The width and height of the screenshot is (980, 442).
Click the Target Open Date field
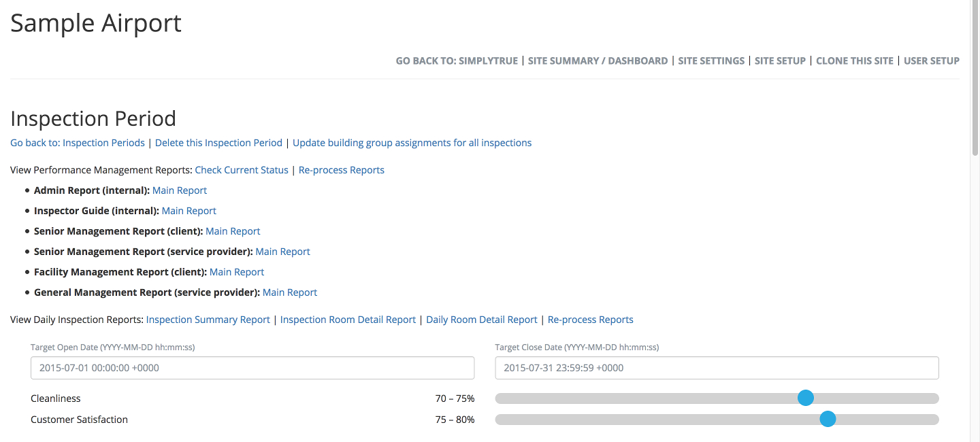tap(252, 368)
